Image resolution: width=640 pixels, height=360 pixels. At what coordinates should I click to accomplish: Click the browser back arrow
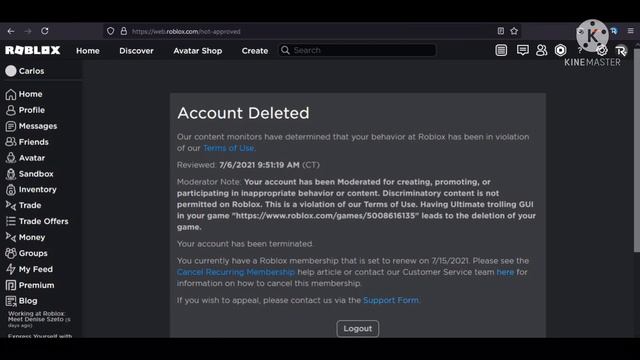(x=11, y=31)
